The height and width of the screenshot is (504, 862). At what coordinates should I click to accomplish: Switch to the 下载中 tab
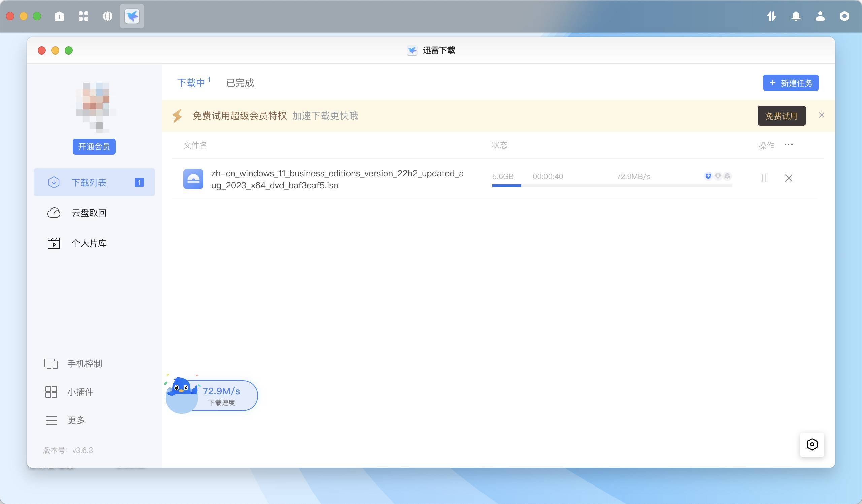[191, 83]
